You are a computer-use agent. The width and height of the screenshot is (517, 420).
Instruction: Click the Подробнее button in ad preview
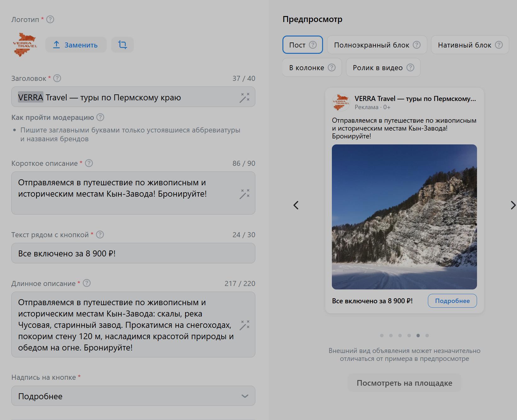pos(452,301)
